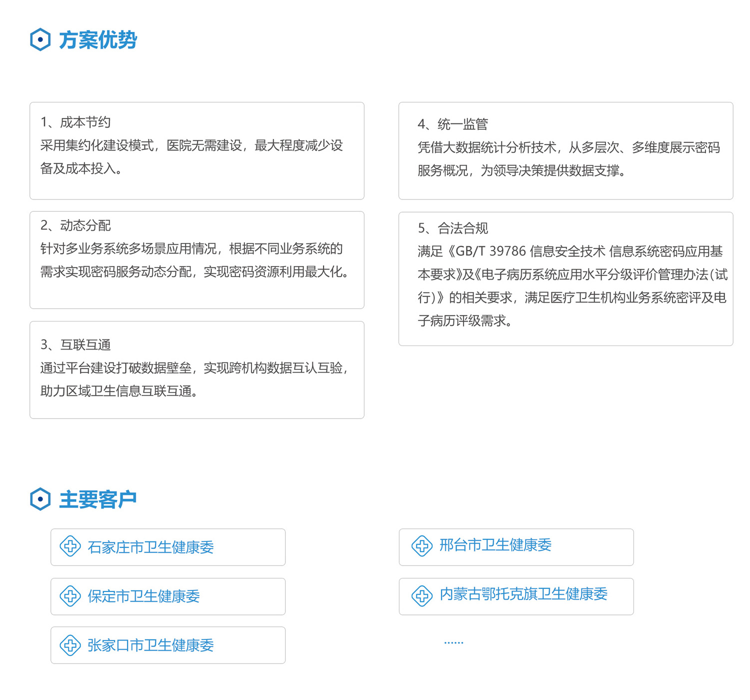
Task: Open the 保定市卫生健康委 customer link
Action: pyautogui.click(x=143, y=596)
